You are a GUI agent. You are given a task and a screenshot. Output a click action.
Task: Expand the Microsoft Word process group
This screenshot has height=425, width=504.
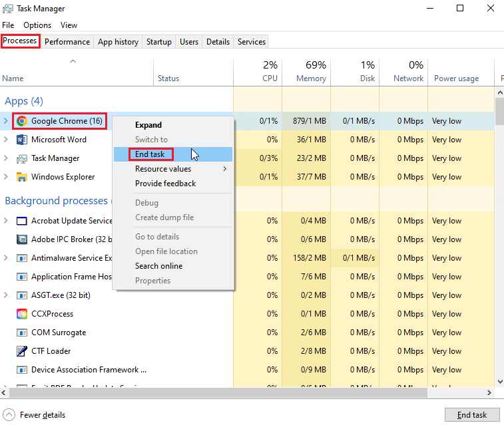[x=6, y=140]
